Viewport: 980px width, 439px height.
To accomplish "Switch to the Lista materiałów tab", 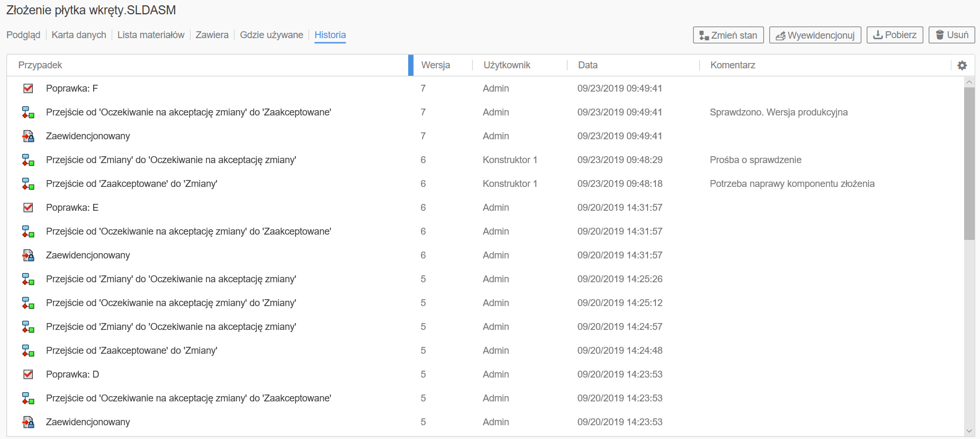I will tap(151, 35).
